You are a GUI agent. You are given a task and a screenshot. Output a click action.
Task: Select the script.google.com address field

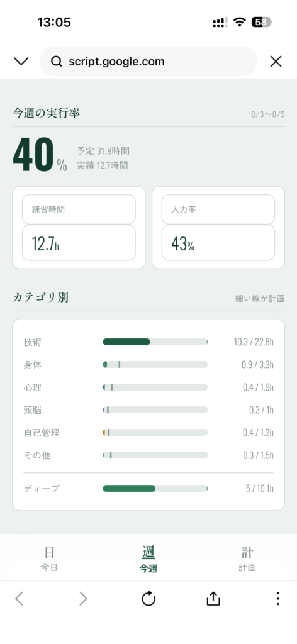pos(148,62)
